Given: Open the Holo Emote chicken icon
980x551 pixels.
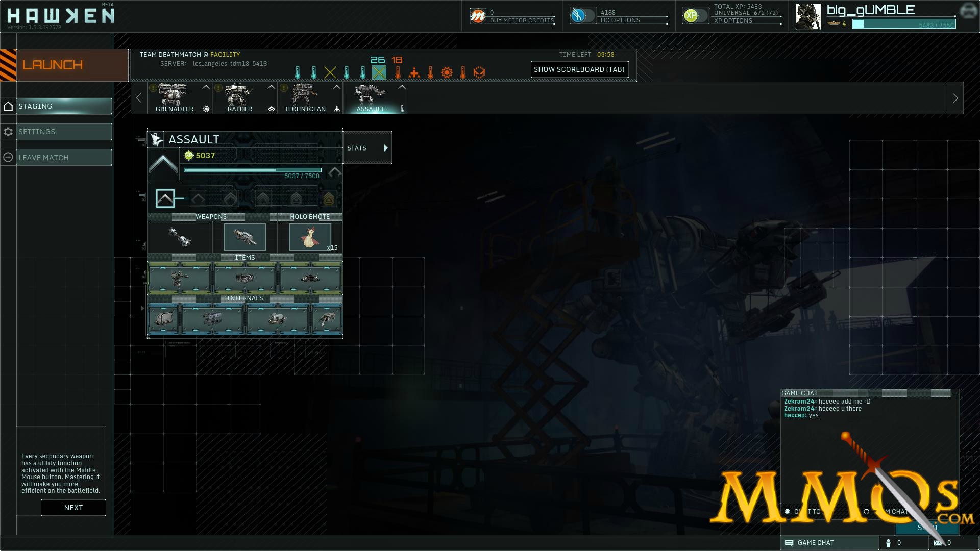Looking at the screenshot, I should (x=310, y=237).
